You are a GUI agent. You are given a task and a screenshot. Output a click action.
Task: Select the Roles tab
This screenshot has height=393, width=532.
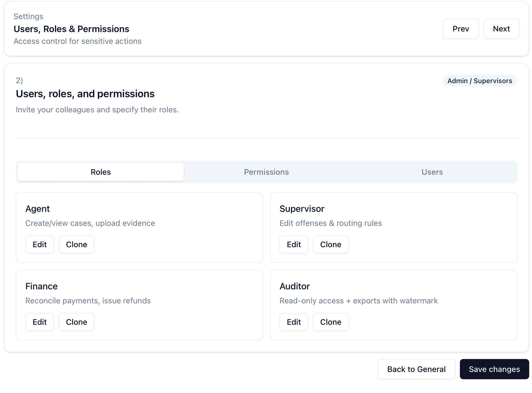100,172
